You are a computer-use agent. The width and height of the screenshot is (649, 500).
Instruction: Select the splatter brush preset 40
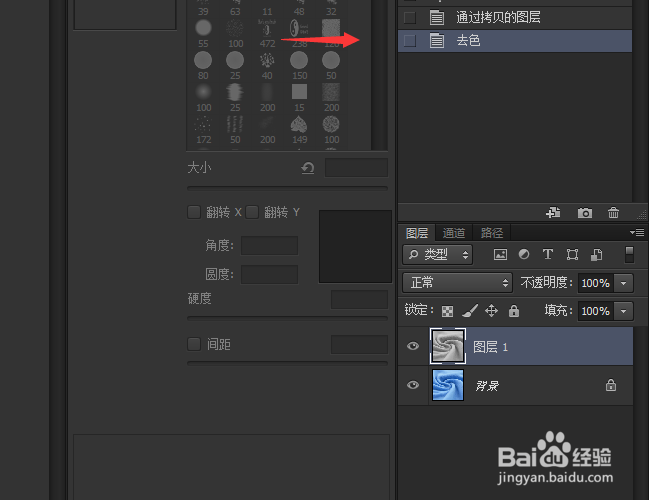tap(267, 60)
